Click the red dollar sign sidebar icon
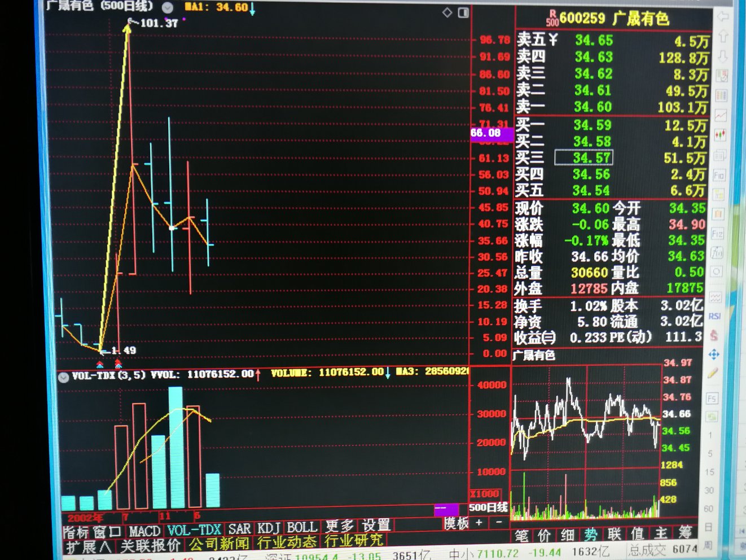 pyautogui.click(x=714, y=335)
